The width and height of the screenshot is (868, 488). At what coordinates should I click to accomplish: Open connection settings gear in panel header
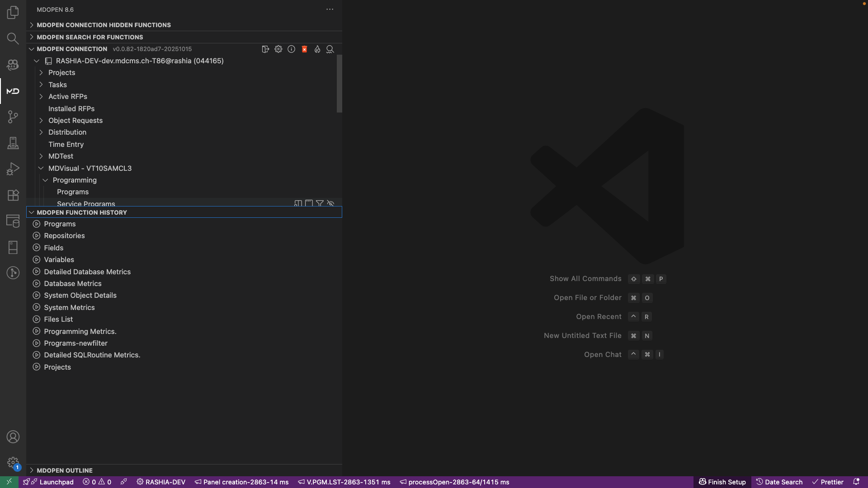pyautogui.click(x=278, y=49)
